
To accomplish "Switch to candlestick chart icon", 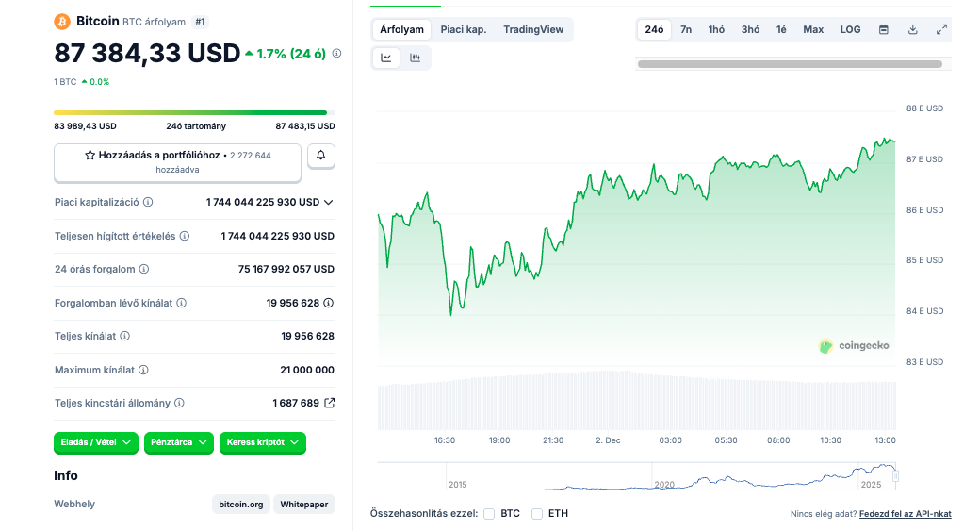I will [x=415, y=58].
